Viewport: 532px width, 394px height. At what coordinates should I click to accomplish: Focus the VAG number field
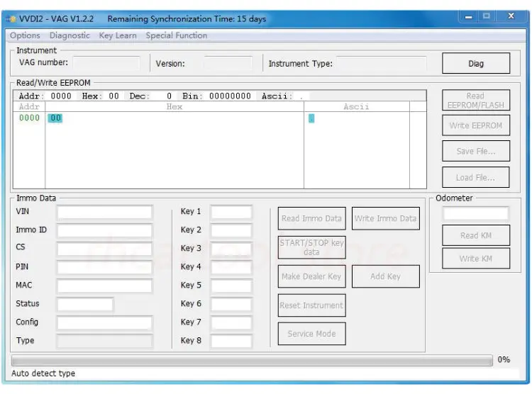point(106,63)
